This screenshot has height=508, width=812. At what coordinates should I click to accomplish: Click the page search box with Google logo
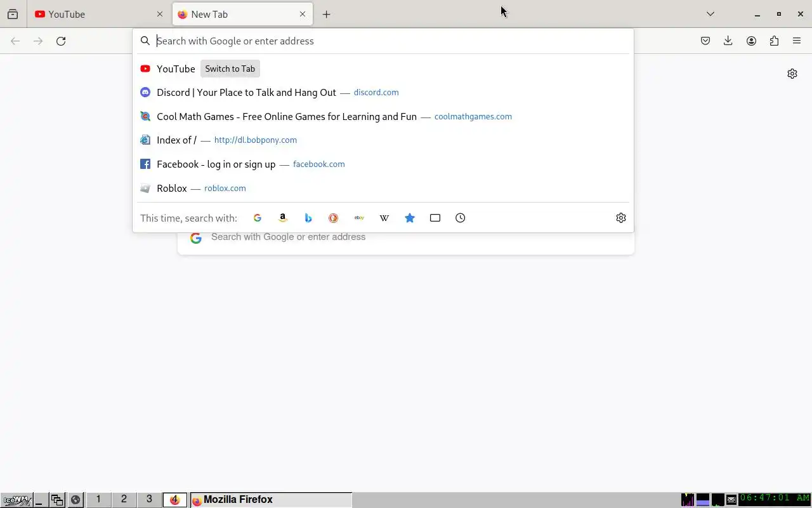[406, 238]
